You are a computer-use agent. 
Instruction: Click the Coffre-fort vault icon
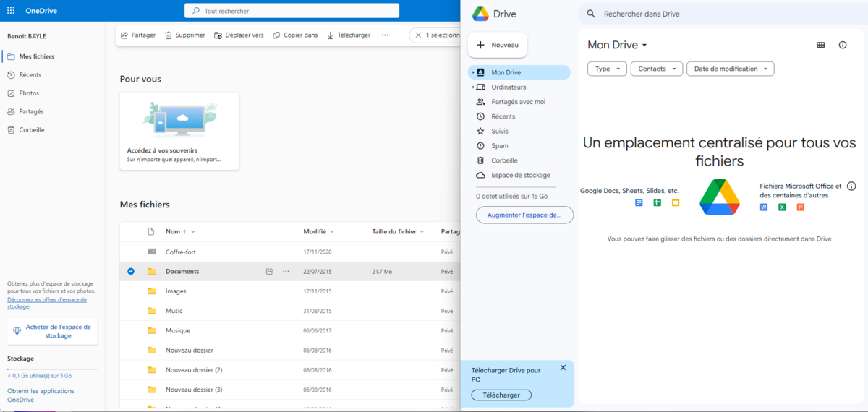click(151, 252)
